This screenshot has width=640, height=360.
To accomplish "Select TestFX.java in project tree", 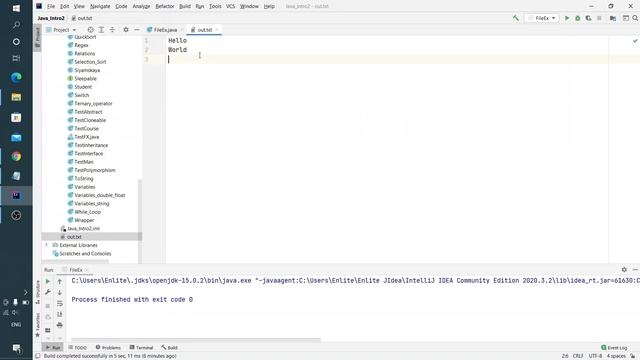I will (x=87, y=137).
